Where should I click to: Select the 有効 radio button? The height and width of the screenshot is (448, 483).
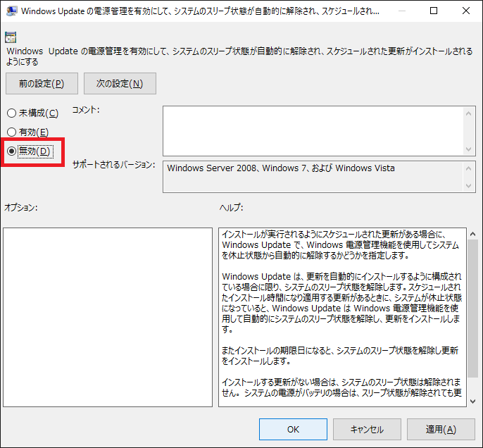(11, 132)
